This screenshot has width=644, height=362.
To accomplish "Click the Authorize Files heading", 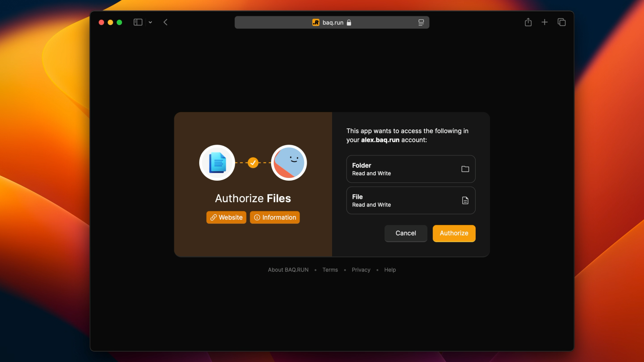I will click(253, 198).
